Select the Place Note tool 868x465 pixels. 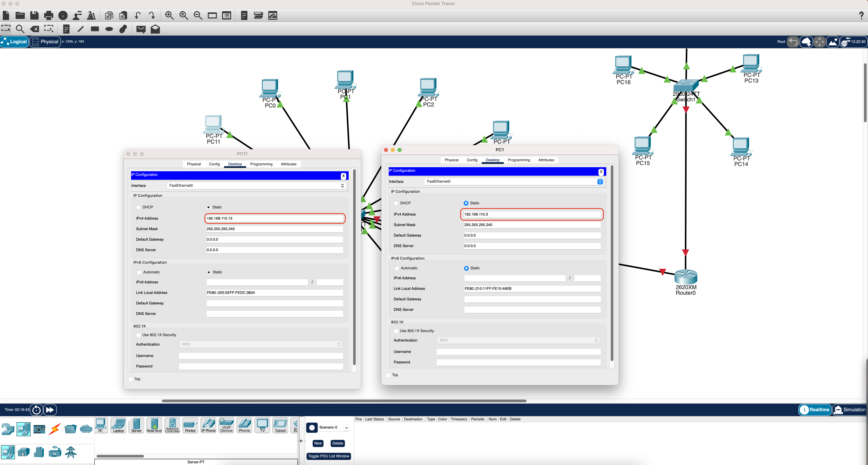66,29
